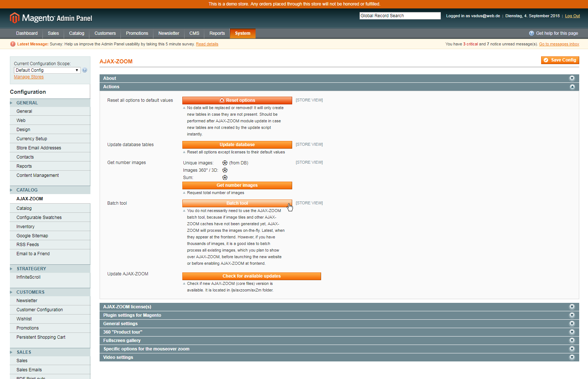Open Customer Configuration in sidebar
This screenshot has height=379, width=588.
click(x=50, y=310)
